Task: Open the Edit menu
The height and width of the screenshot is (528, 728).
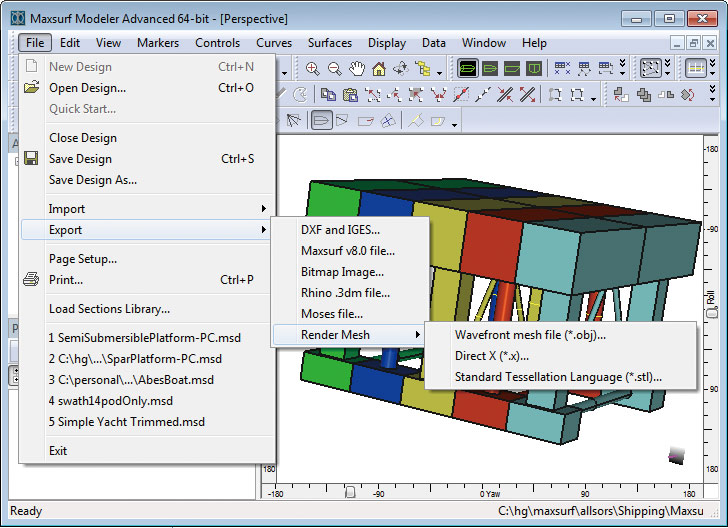Action: coord(70,43)
